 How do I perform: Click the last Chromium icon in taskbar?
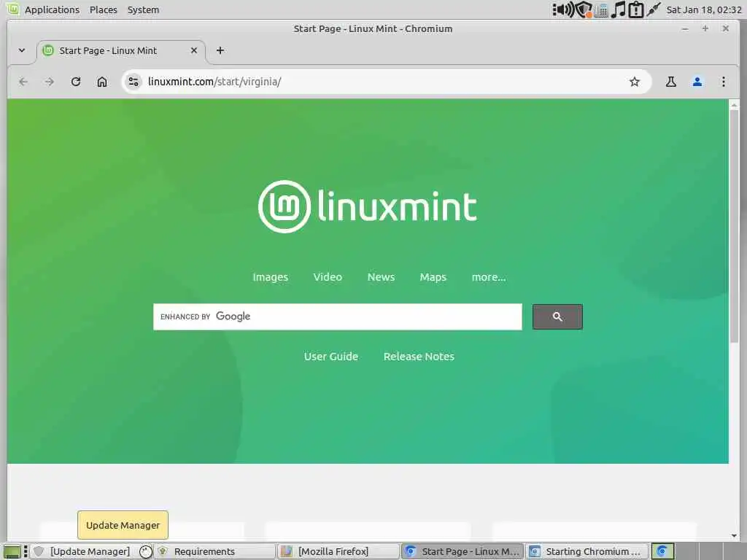click(x=662, y=551)
